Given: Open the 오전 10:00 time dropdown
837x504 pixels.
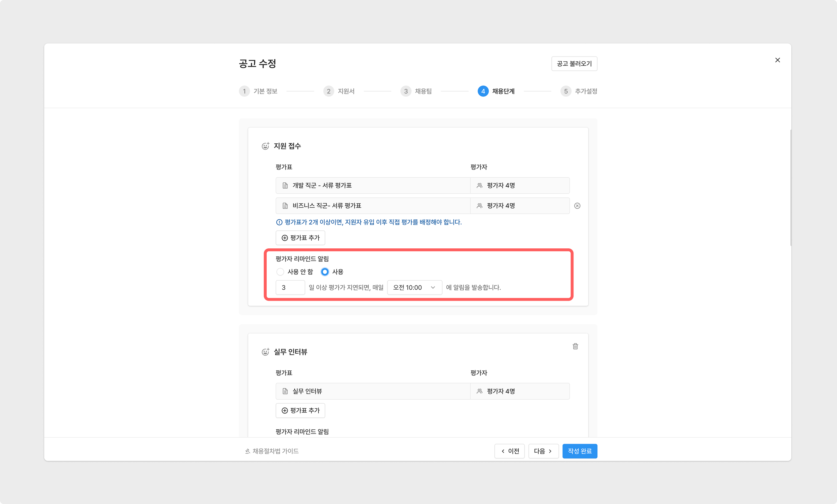Looking at the screenshot, I should (415, 287).
